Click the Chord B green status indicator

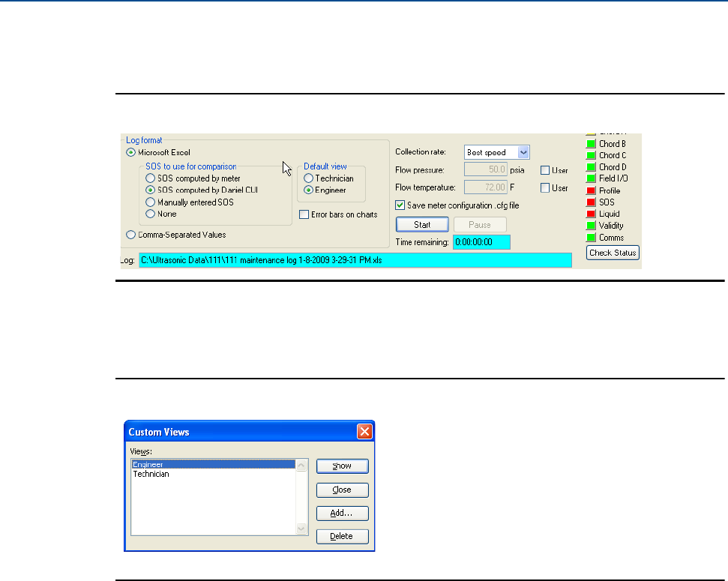coord(591,144)
